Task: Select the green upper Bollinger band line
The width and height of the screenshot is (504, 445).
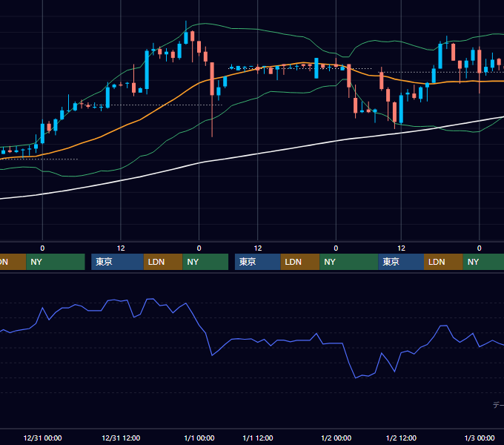Action: tap(257, 29)
